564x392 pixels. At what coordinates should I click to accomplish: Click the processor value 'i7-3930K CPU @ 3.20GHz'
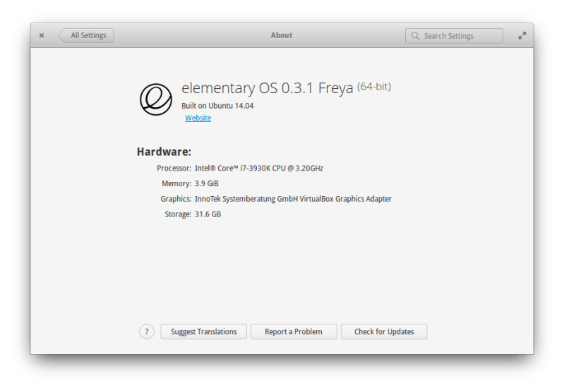282,169
